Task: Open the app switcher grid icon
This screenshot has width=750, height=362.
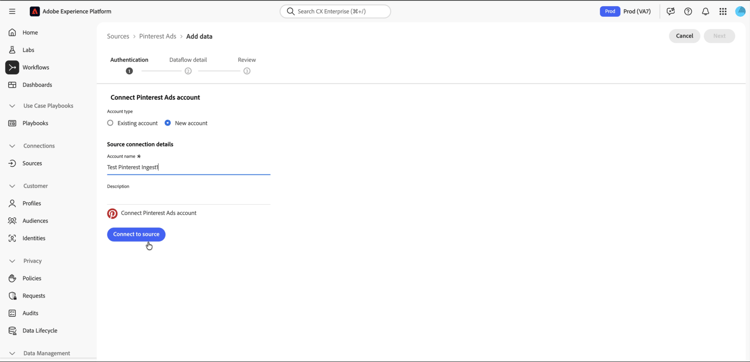Action: tap(723, 11)
